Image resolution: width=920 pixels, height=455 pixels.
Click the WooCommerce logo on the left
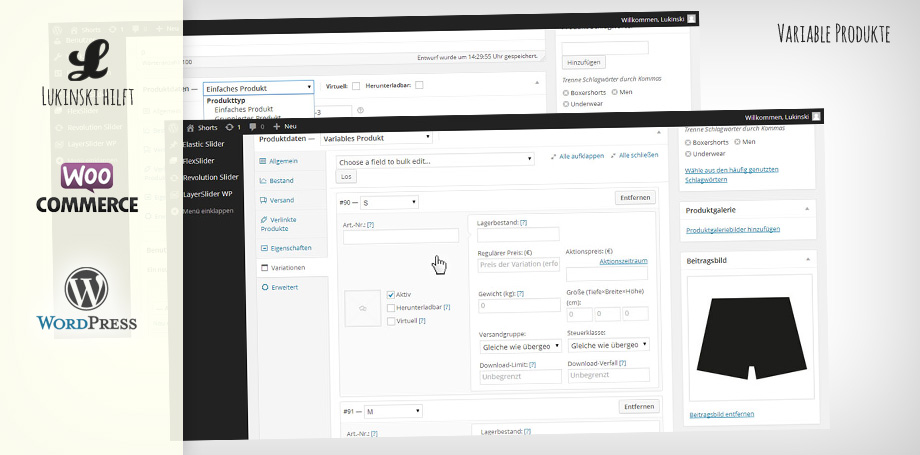[87, 188]
